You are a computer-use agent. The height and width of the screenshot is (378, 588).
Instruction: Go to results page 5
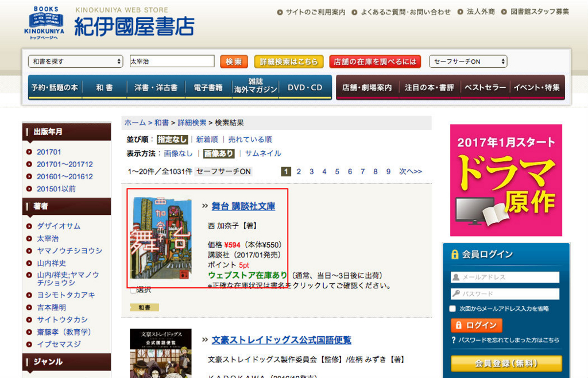337,171
